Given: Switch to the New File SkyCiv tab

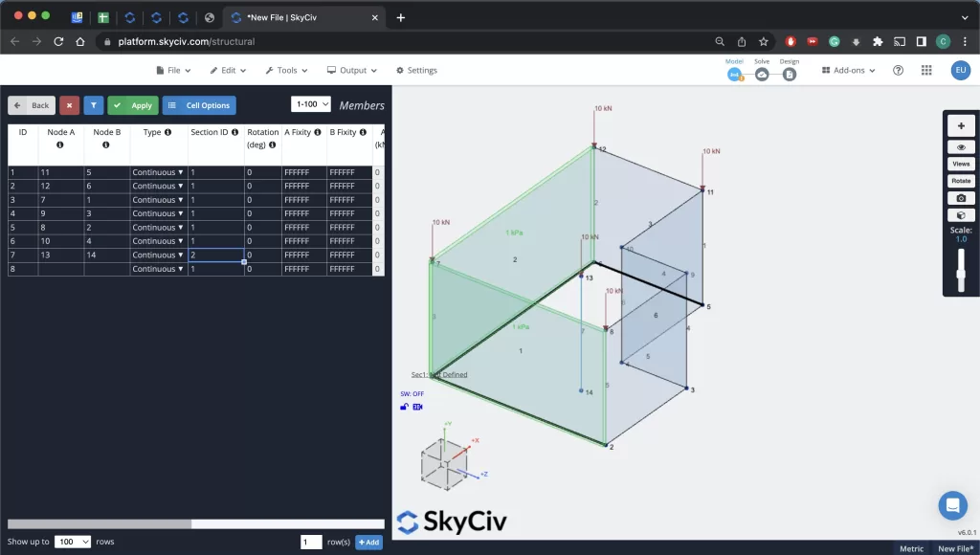Looking at the screenshot, I should (x=304, y=17).
